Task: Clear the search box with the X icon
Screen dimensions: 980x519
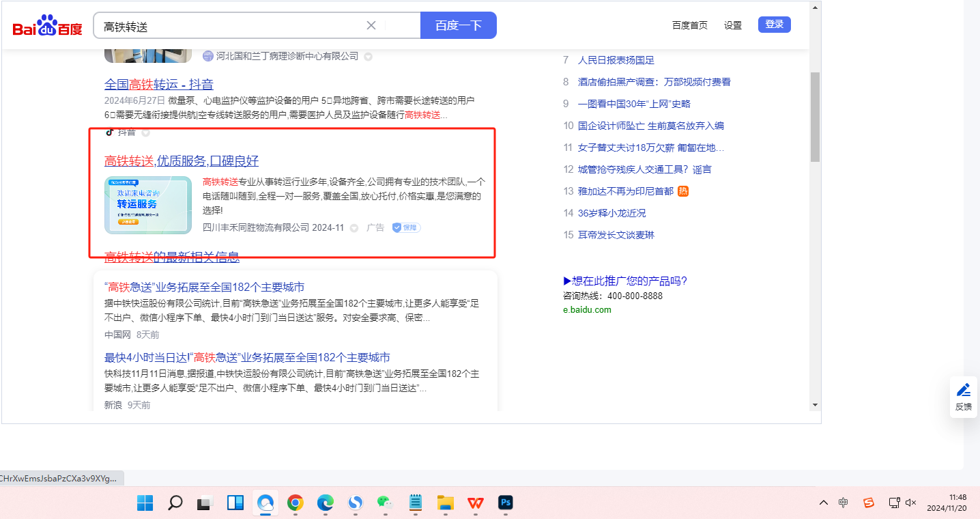Action: click(x=371, y=25)
